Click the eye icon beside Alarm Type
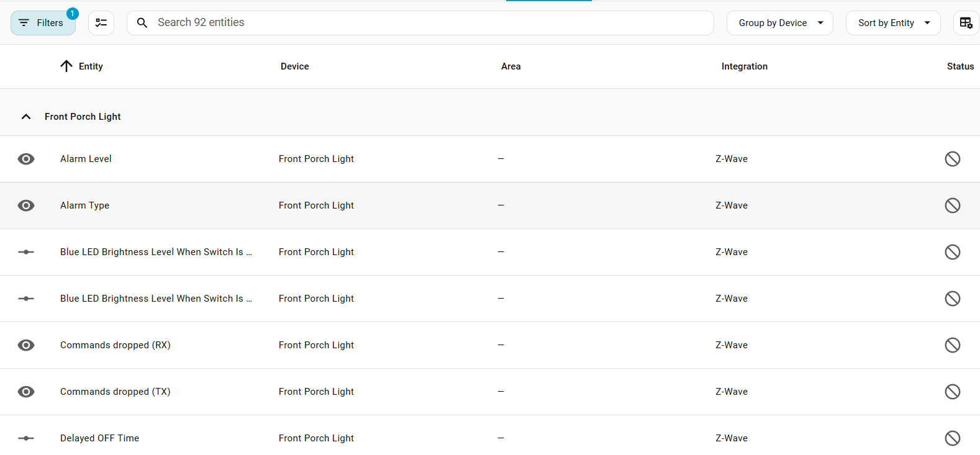This screenshot has height=455, width=980. click(26, 205)
